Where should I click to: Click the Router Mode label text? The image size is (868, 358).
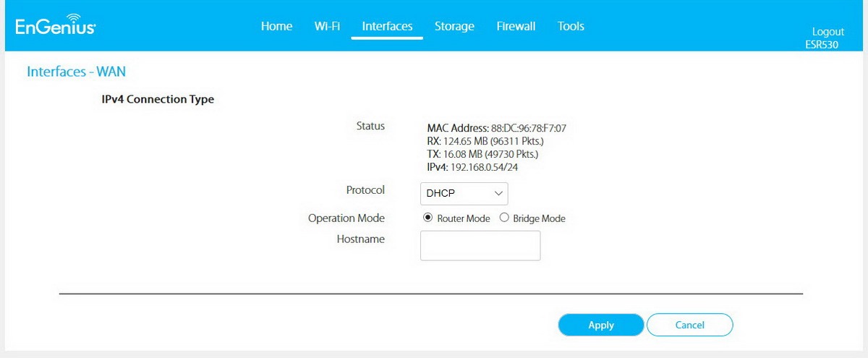(464, 218)
